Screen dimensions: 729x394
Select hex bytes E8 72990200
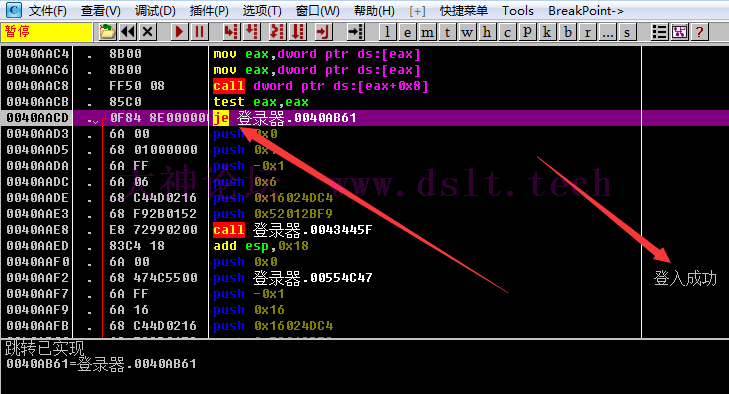[x=153, y=230]
